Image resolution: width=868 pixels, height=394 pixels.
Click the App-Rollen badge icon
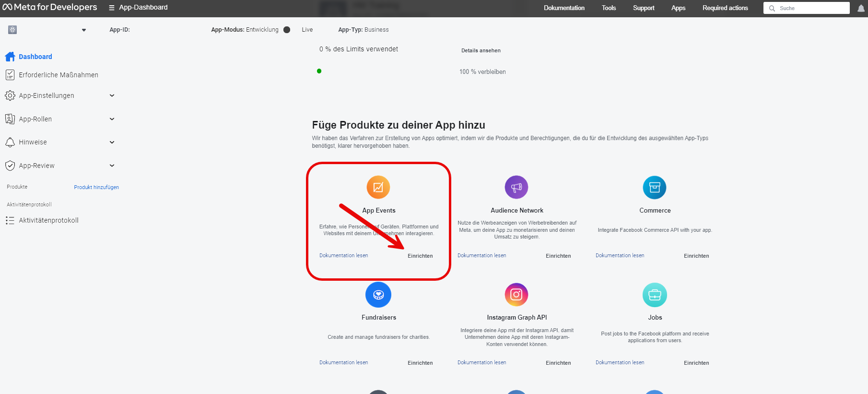pos(10,119)
